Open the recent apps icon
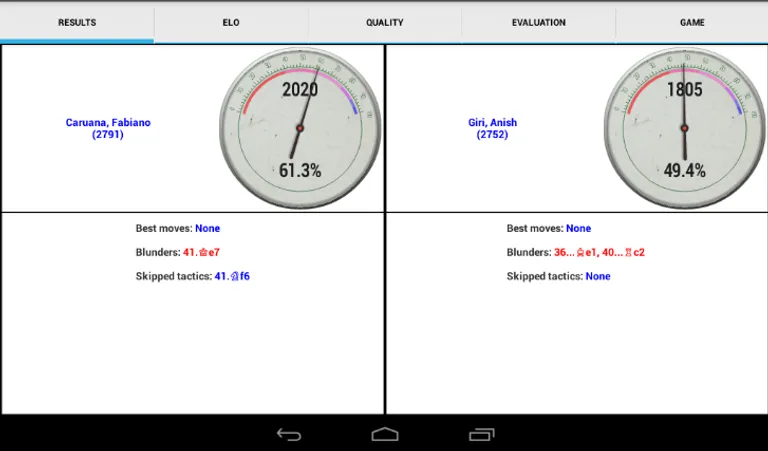The image size is (768, 451). point(481,434)
